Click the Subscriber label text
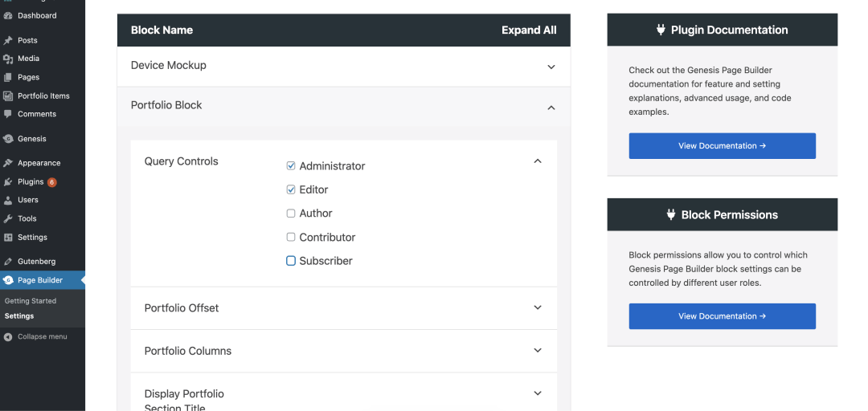 point(326,261)
